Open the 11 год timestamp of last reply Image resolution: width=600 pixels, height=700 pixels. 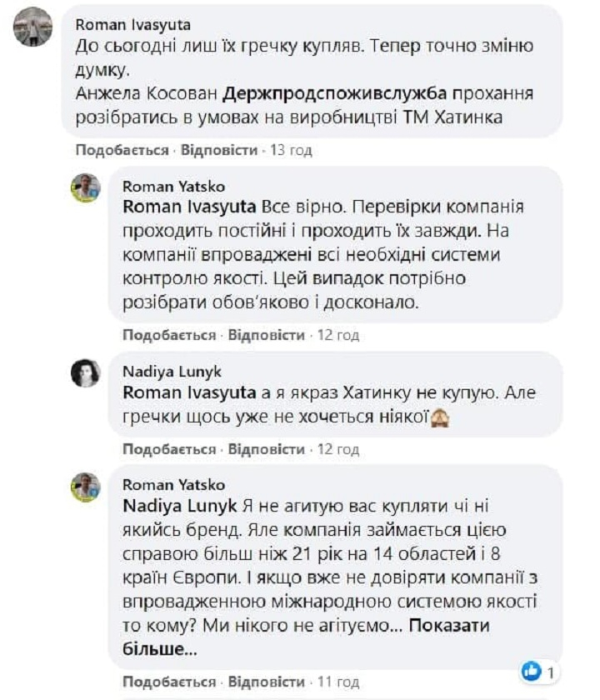pos(338,682)
